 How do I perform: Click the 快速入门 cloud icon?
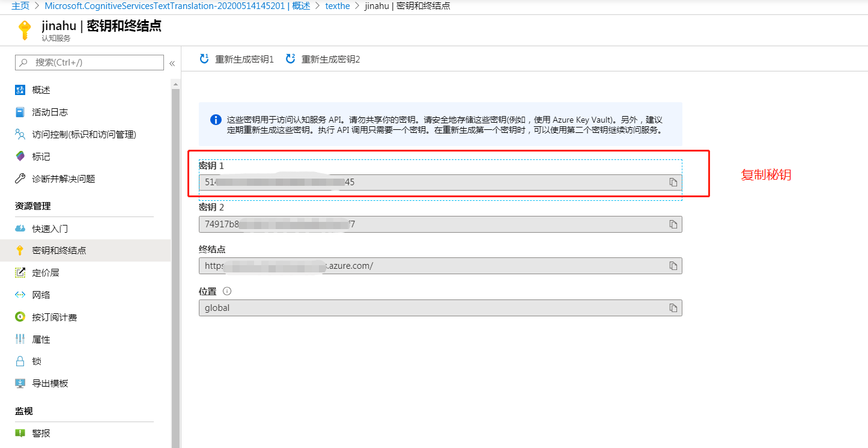click(x=20, y=229)
